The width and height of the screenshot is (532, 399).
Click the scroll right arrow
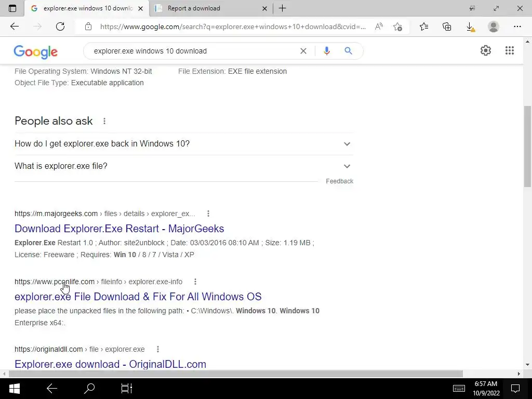(519, 374)
